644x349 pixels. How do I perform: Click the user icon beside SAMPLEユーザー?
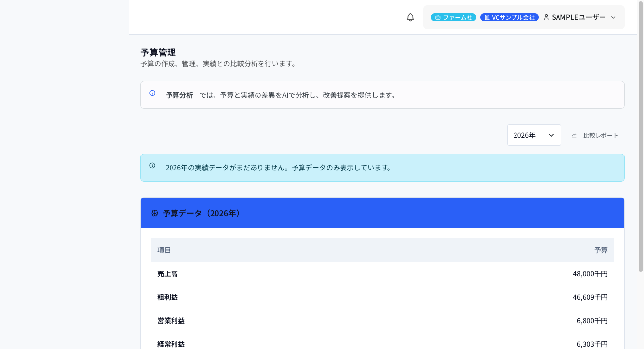tap(546, 17)
